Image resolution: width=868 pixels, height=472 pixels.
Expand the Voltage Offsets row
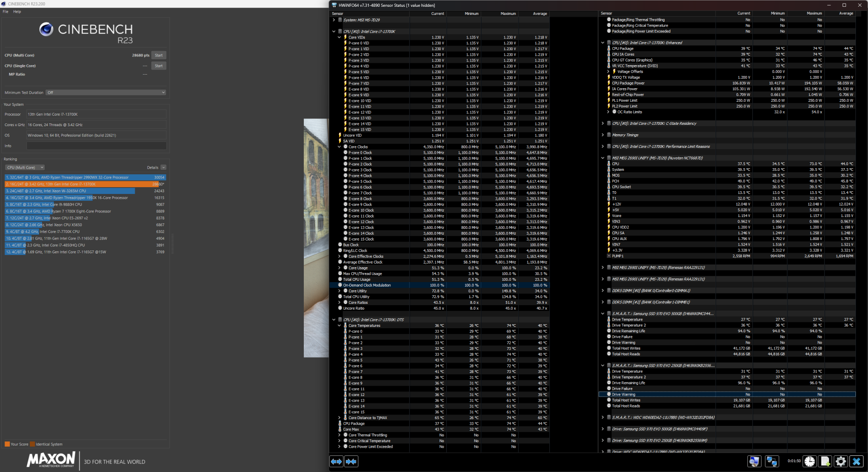[608, 71]
